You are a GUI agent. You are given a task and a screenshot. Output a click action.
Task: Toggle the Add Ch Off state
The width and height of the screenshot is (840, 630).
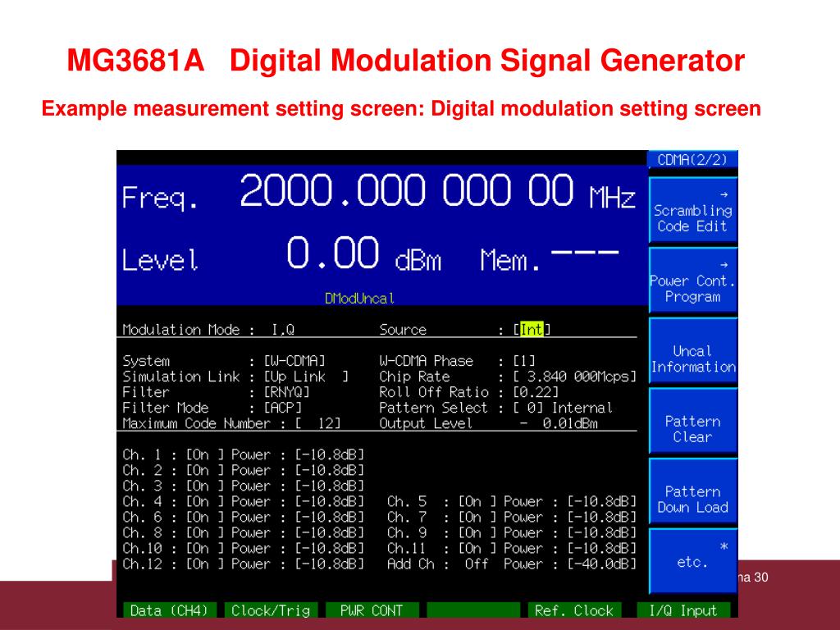[477, 564]
